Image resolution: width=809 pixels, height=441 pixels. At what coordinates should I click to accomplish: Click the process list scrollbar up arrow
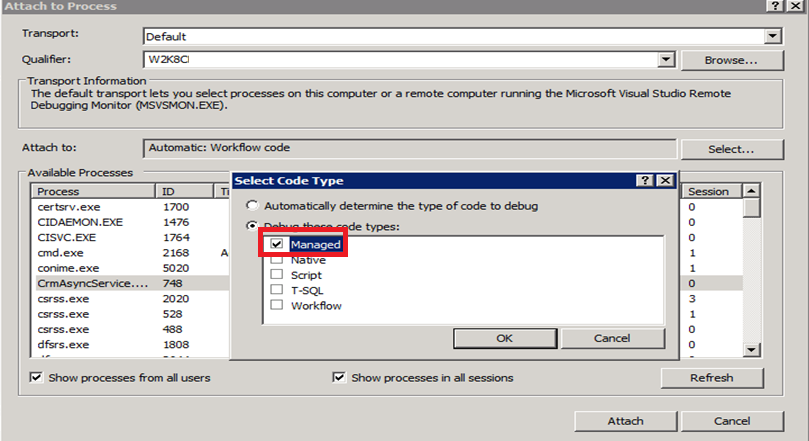[751, 190]
